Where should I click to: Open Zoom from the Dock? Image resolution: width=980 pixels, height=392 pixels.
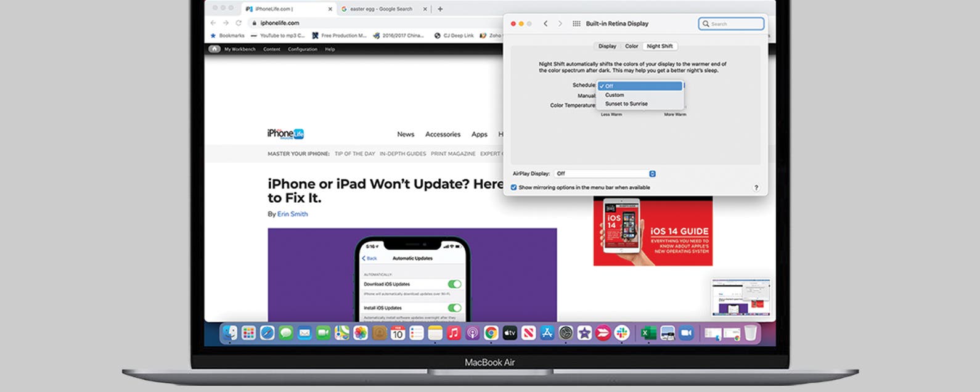coord(686,333)
